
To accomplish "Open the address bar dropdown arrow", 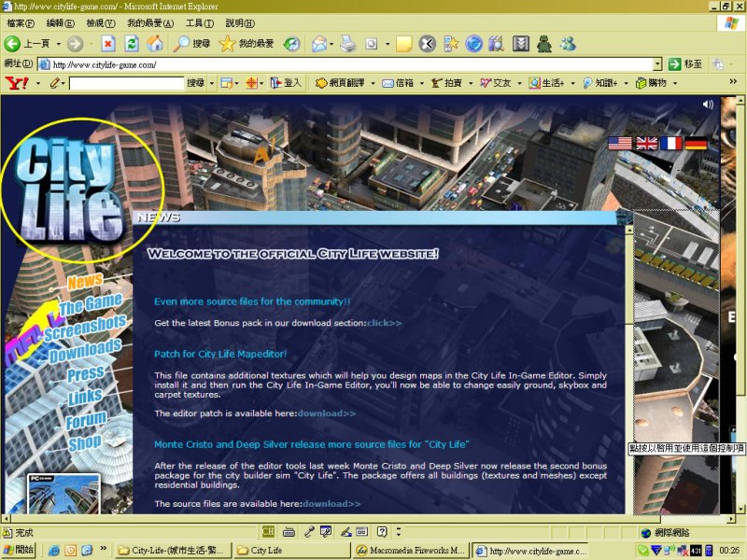I will (657, 63).
